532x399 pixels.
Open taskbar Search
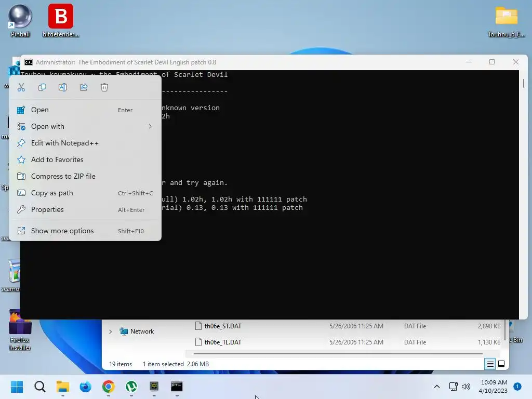click(x=39, y=387)
